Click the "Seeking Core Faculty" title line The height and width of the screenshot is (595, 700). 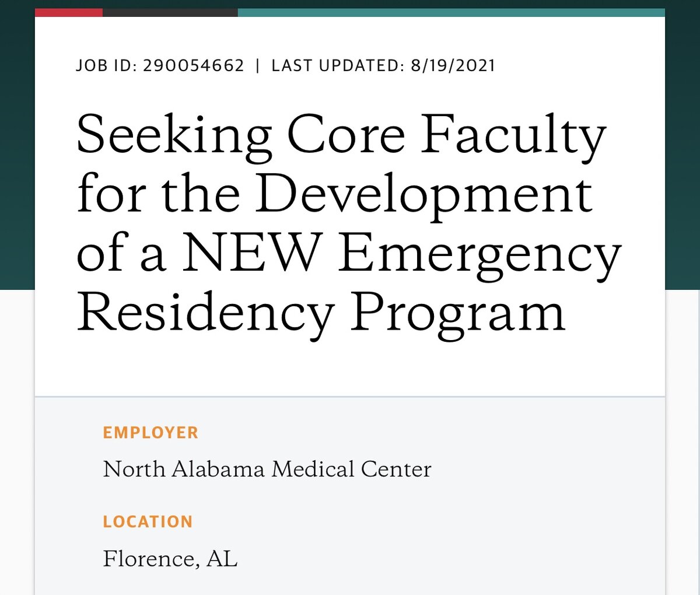[341, 135]
